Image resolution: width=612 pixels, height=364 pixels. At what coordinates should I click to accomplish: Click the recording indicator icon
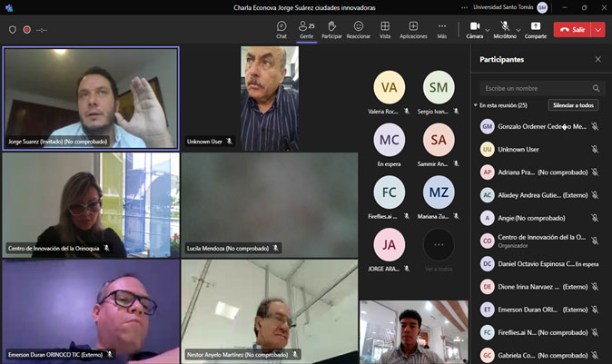pos(27,29)
